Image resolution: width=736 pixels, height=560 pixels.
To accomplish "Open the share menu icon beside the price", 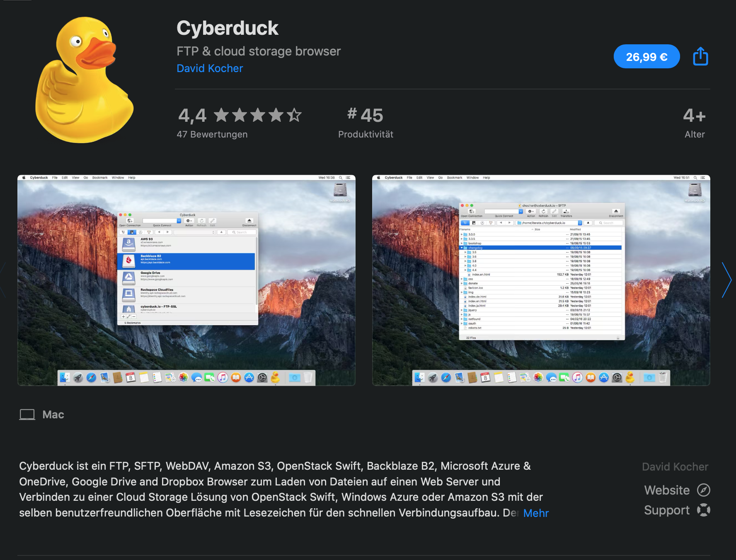I will (701, 56).
